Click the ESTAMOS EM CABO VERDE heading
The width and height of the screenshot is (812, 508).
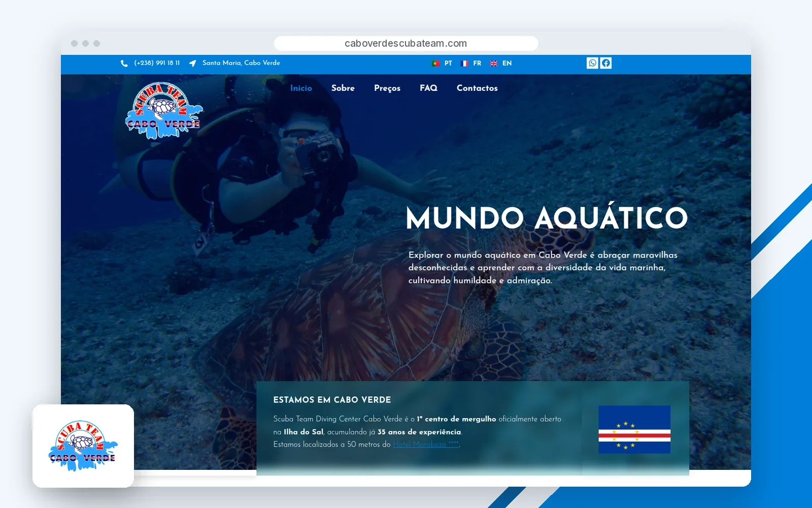[332, 400]
